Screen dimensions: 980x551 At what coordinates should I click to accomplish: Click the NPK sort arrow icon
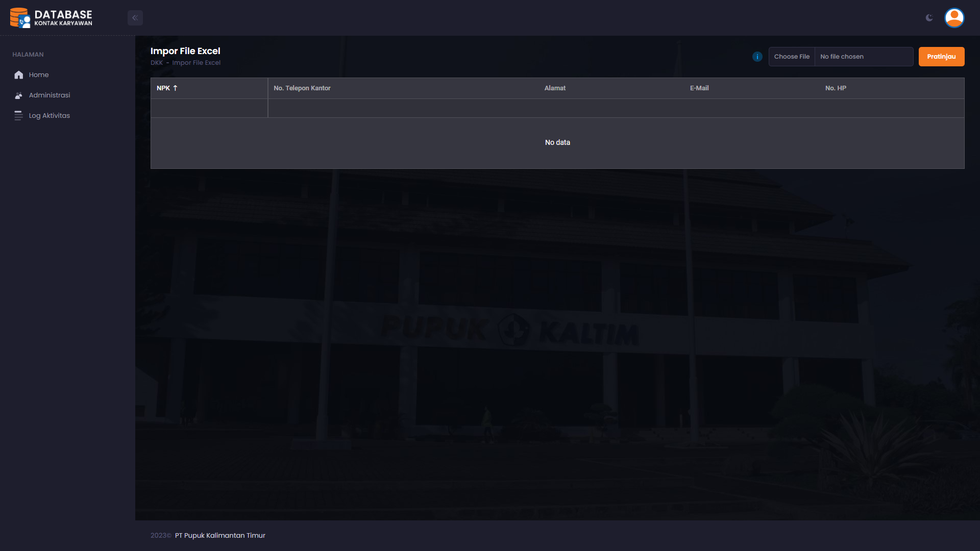[x=175, y=88]
